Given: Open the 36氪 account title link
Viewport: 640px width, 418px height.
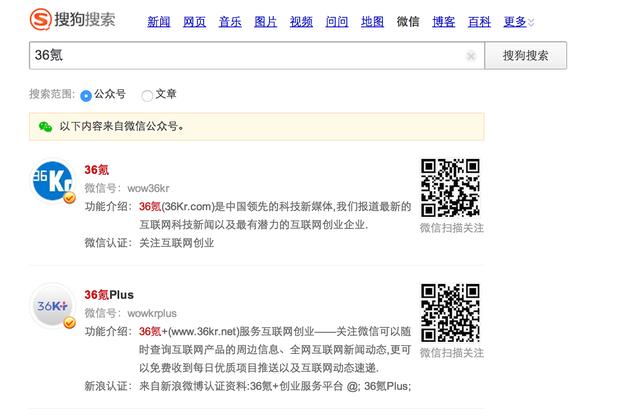Looking at the screenshot, I should [x=97, y=169].
